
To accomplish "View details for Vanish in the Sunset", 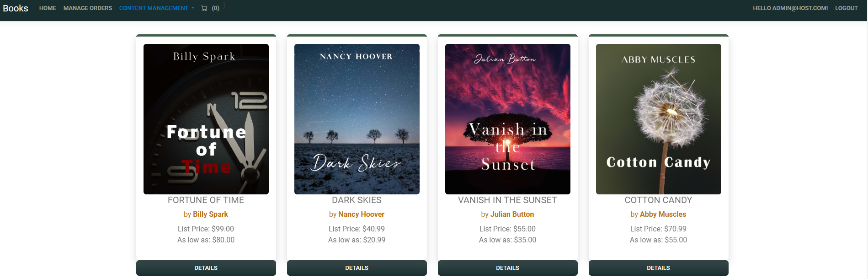I will tap(508, 268).
